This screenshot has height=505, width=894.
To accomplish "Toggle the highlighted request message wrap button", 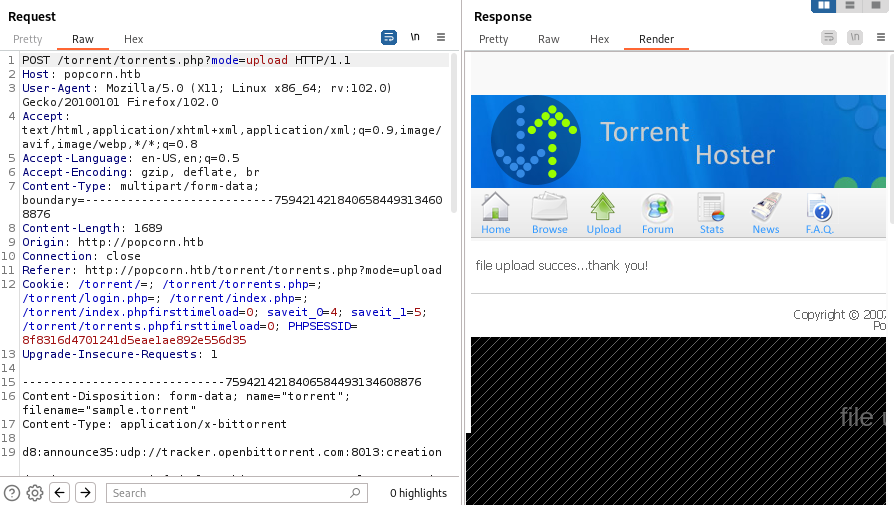I will point(389,37).
